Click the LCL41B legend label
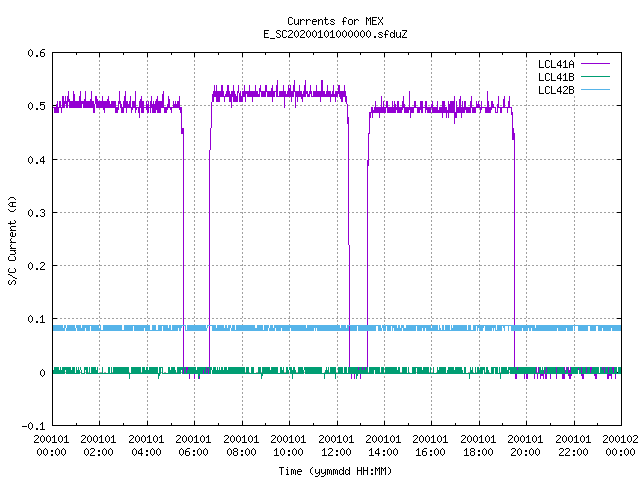Screen dimensions: 640x480 (556, 77)
